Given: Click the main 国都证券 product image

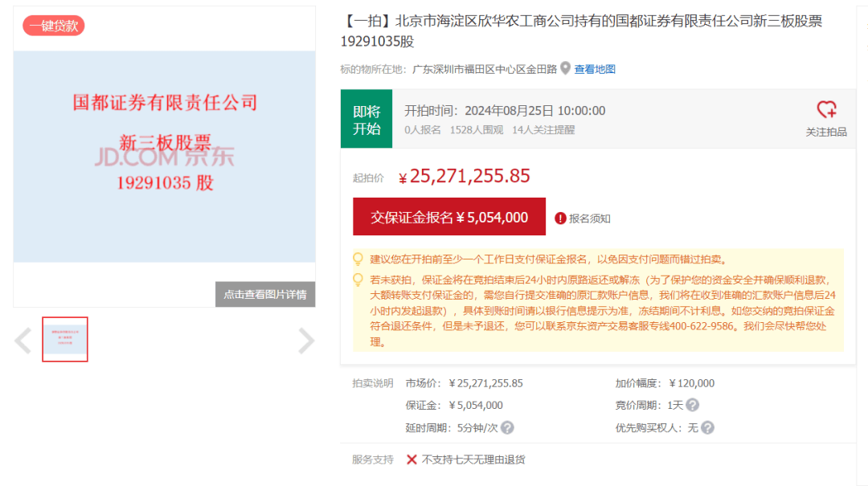Looking at the screenshot, I should point(165,157).
